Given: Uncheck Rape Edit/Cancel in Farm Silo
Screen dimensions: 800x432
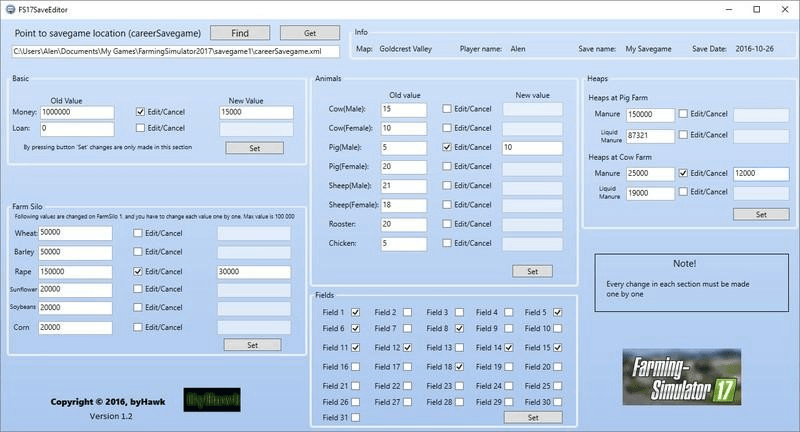Looking at the screenshot, I should 139,271.
